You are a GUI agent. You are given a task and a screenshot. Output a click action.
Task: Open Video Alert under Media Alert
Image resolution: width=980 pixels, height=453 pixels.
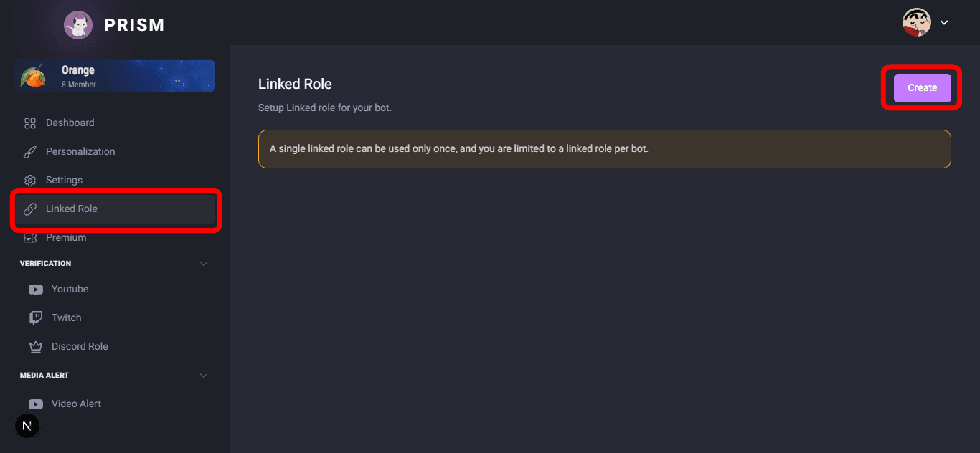click(76, 404)
